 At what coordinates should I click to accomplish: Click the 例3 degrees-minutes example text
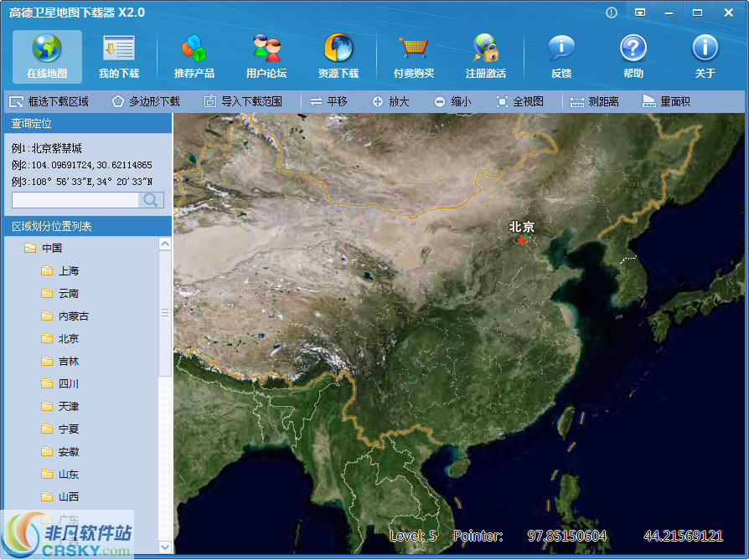(81, 182)
